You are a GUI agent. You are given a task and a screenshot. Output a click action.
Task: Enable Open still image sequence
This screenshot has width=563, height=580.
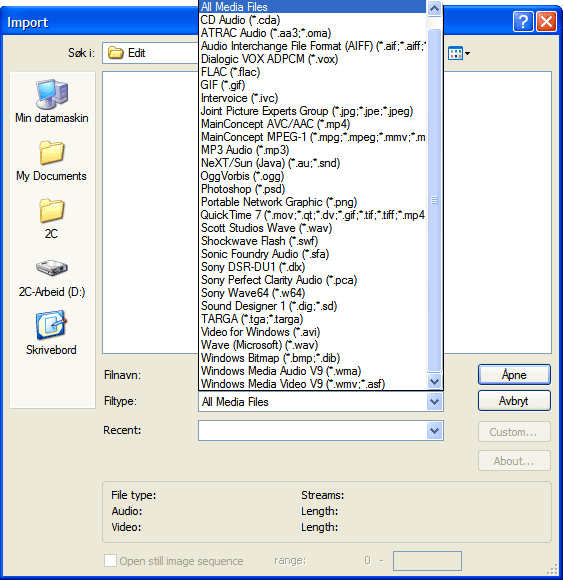coord(110,560)
